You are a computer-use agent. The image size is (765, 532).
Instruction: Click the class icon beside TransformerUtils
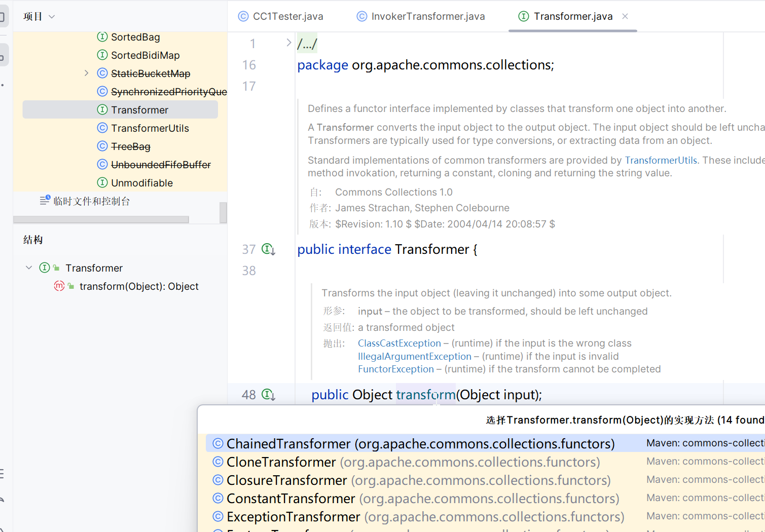(x=102, y=128)
